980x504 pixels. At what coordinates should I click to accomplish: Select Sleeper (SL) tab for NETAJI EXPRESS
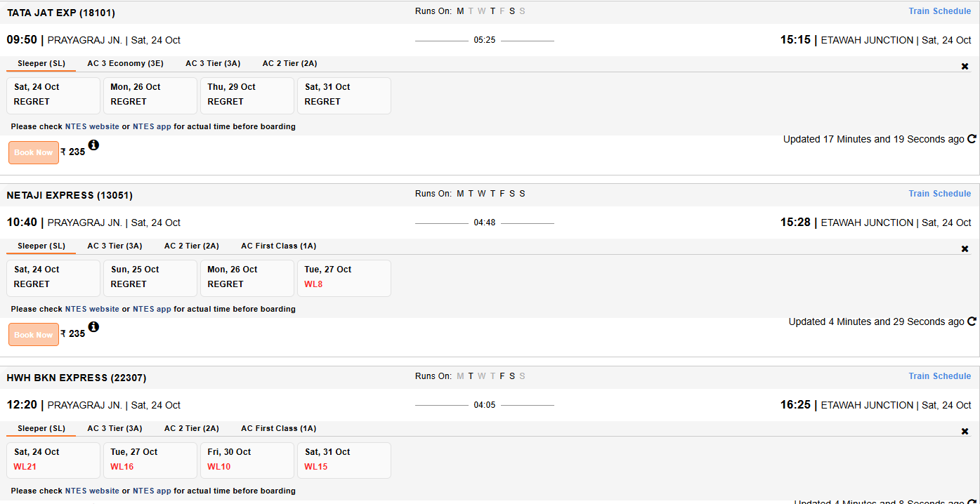click(41, 246)
